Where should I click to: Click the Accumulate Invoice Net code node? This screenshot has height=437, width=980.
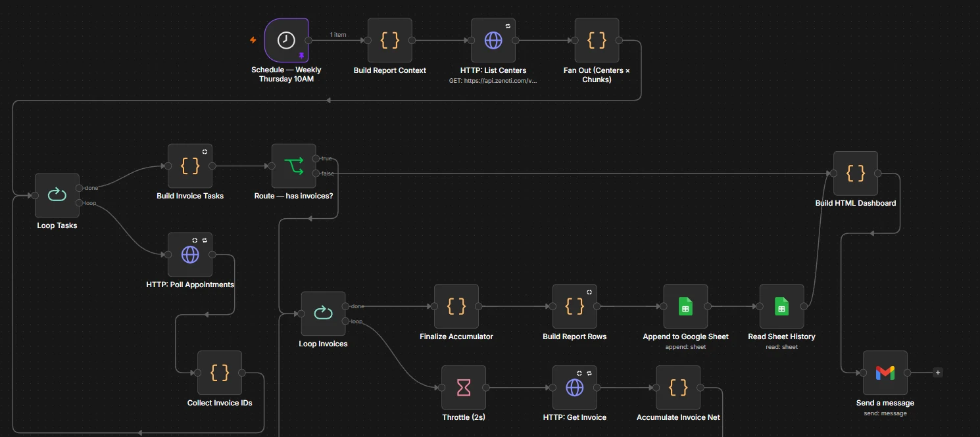pyautogui.click(x=678, y=388)
